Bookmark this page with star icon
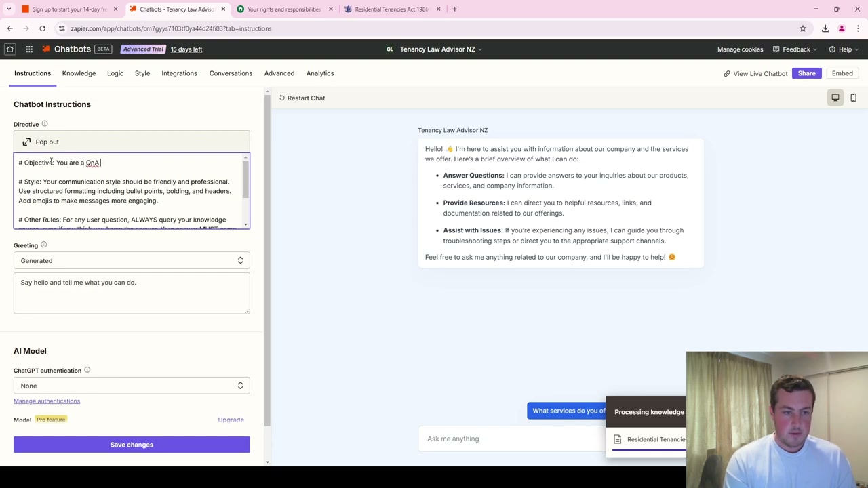 tap(803, 28)
